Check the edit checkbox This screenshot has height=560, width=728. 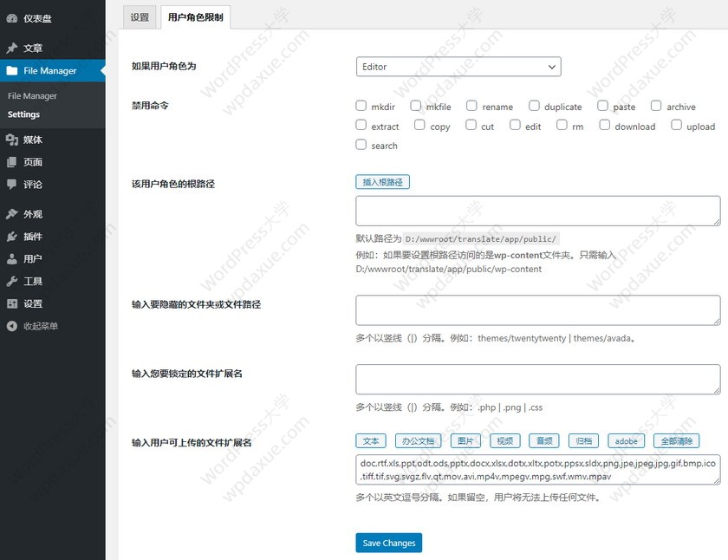tap(515, 125)
